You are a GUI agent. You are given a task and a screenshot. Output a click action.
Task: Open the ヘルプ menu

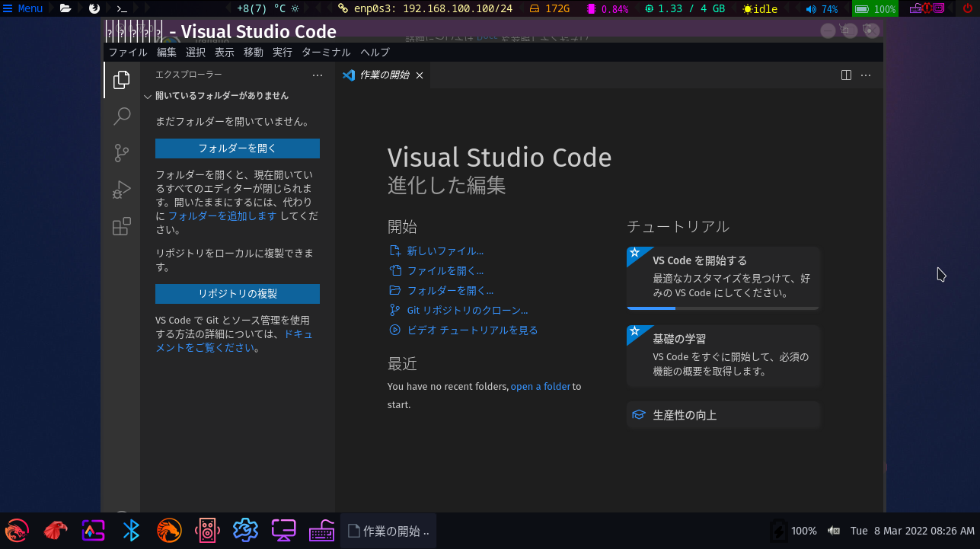click(375, 53)
